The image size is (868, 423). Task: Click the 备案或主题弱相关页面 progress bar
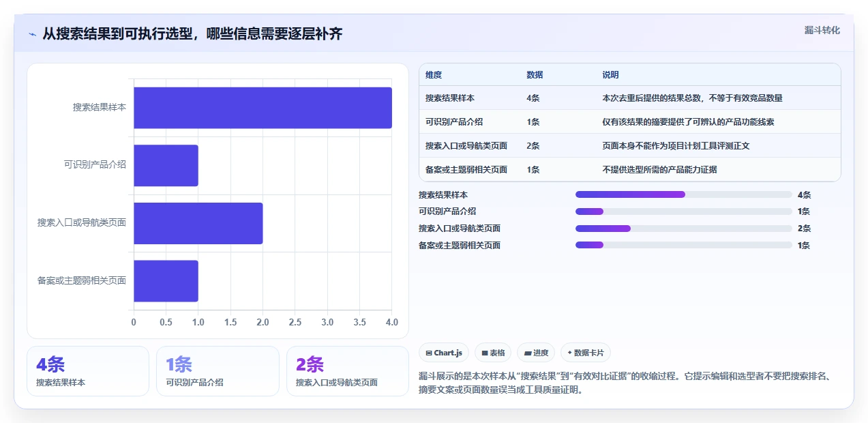tap(684, 245)
